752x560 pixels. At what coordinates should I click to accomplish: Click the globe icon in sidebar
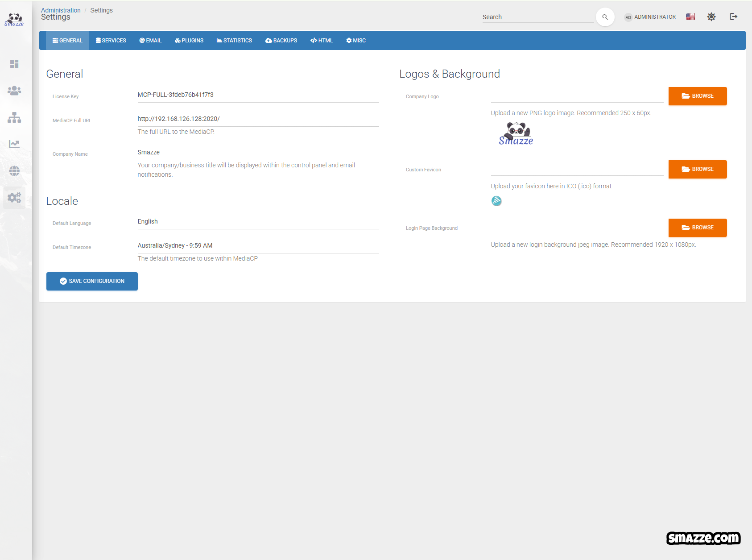click(14, 171)
